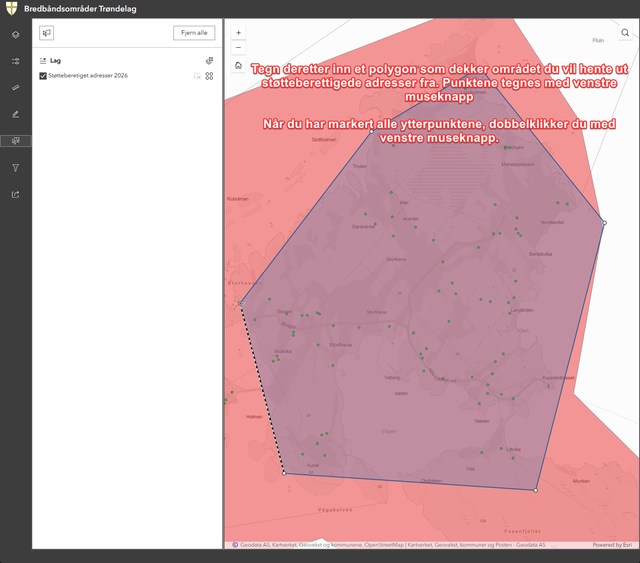640x563 pixels.
Task: Open the Draw pencil tool
Action: point(16,114)
